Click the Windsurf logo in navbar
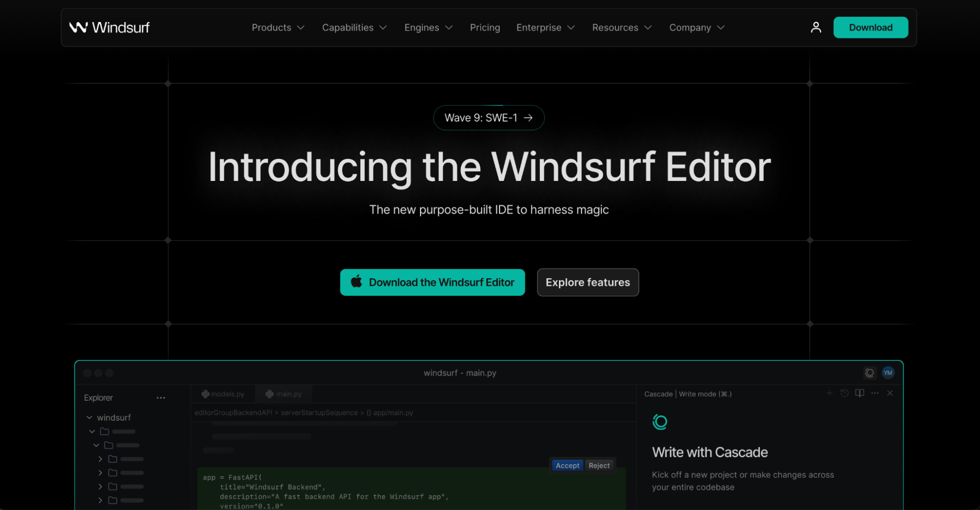This screenshot has width=980, height=510. [x=109, y=27]
